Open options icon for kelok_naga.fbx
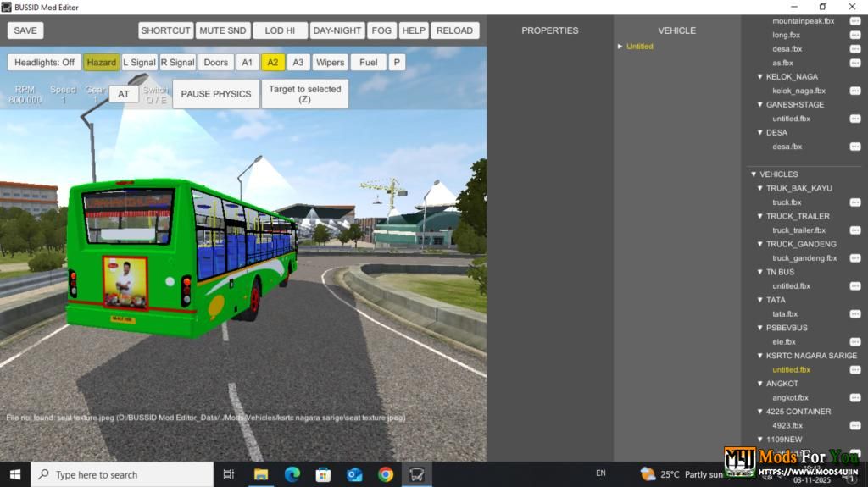 click(x=855, y=91)
